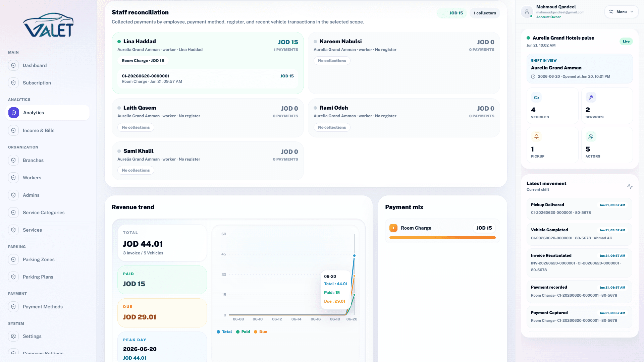The image size is (644, 362).
Task: Click the activity pulse icon beside Latest movement
Action: pos(630,186)
